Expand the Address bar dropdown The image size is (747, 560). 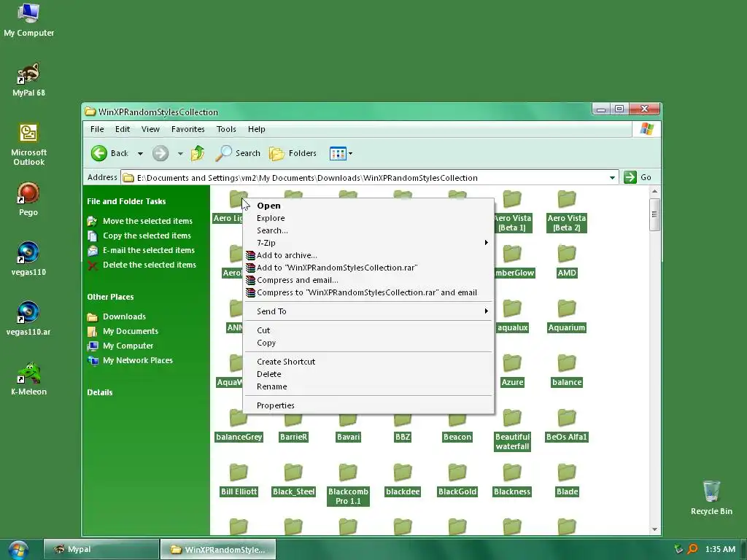(x=612, y=178)
